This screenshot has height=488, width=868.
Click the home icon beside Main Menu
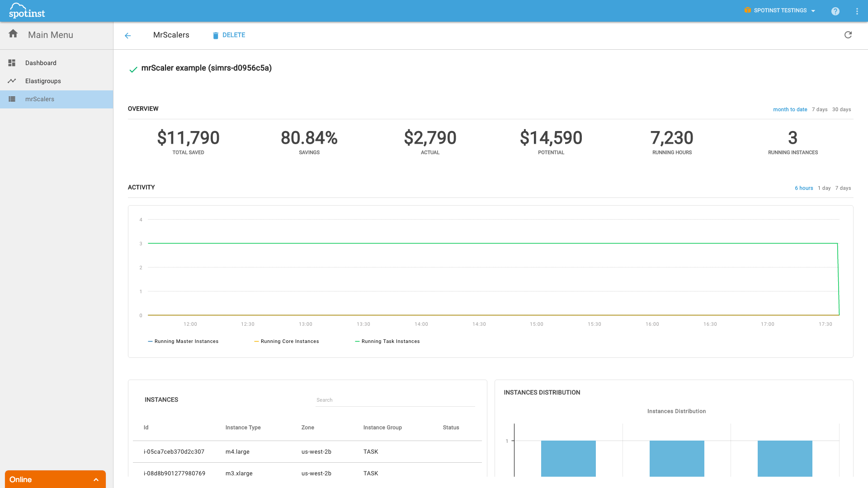[x=13, y=34]
